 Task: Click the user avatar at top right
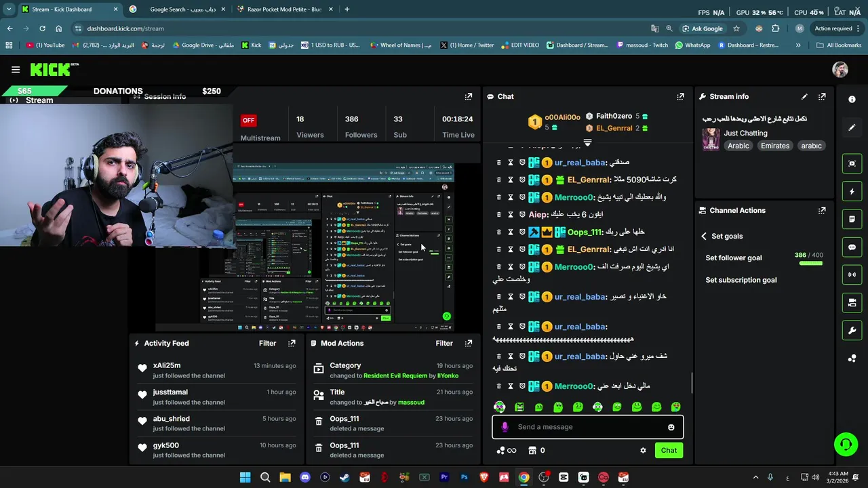pyautogui.click(x=840, y=69)
